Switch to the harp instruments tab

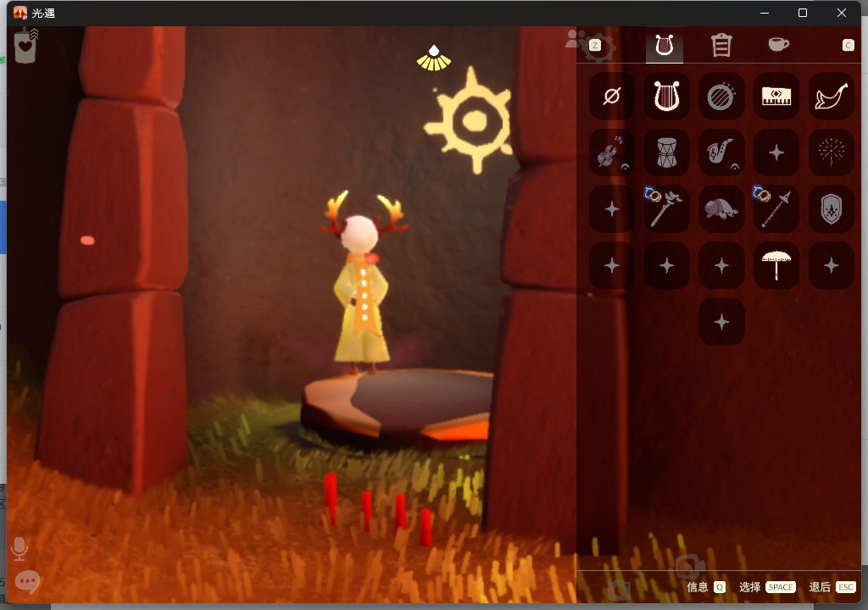[x=665, y=46]
